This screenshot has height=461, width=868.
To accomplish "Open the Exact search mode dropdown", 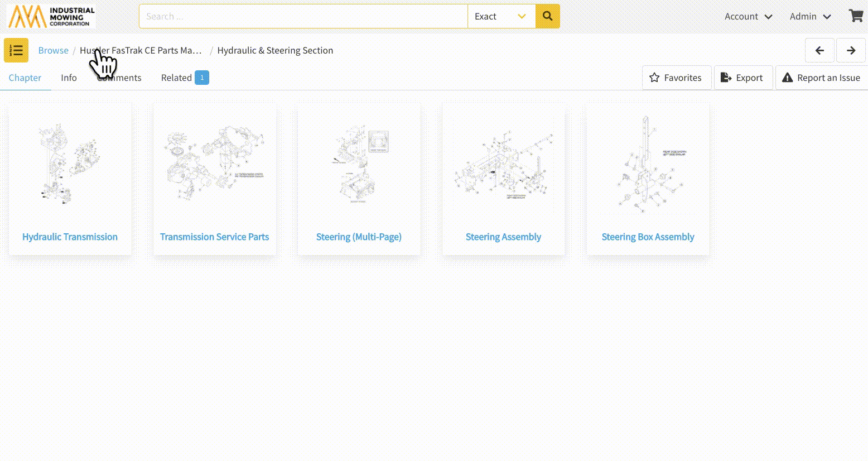I will click(x=501, y=16).
